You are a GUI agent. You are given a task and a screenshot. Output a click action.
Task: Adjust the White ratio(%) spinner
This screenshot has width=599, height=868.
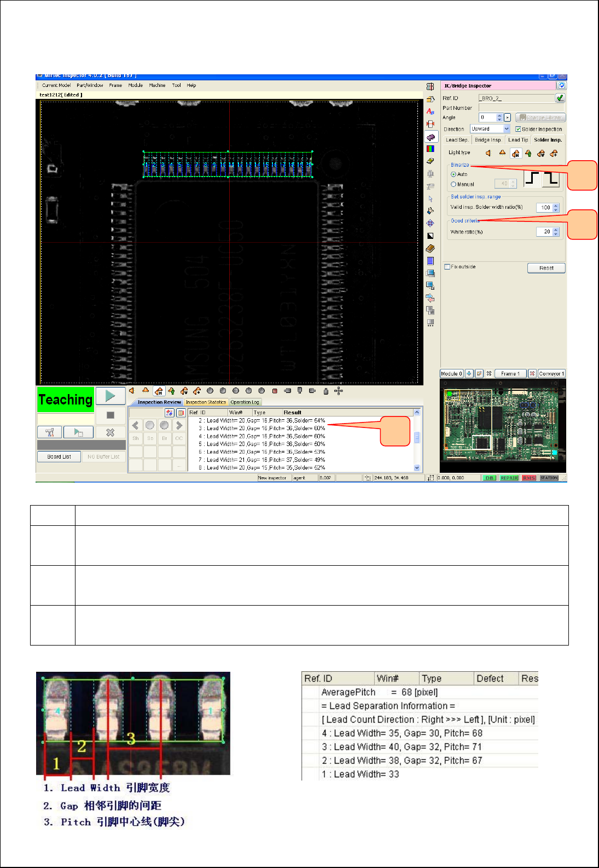pyautogui.click(x=556, y=232)
